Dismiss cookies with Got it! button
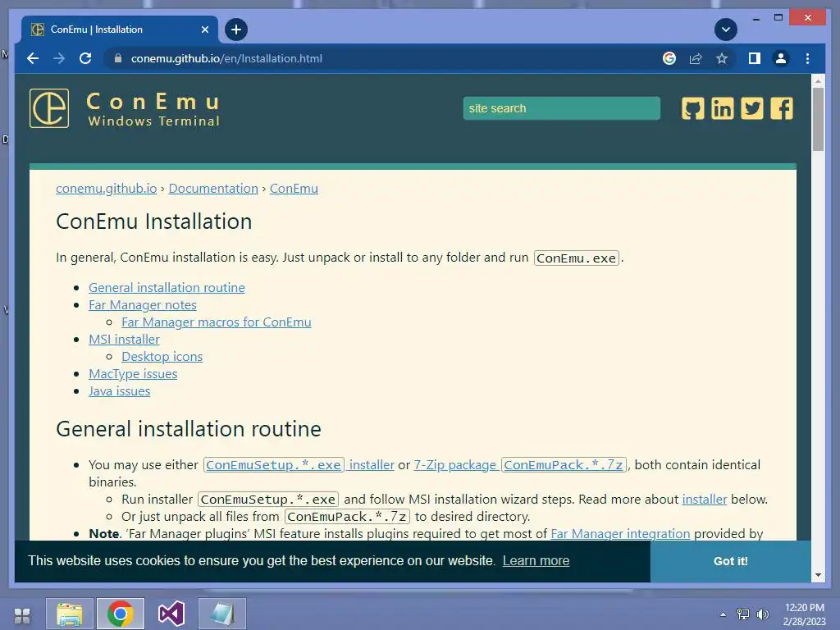 point(731,561)
